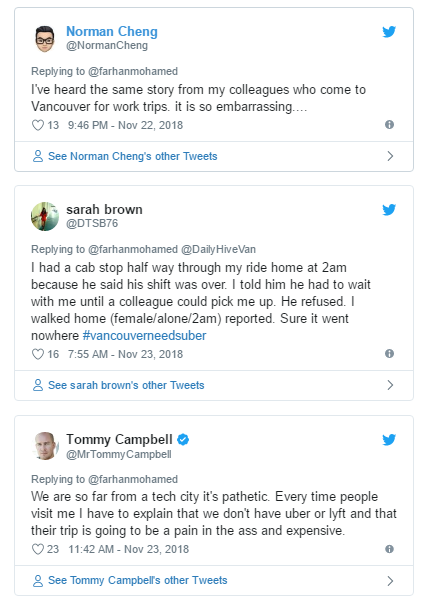428x606 pixels.
Task: Click Tommy Campbell's profile avatar
Action: coord(45,446)
